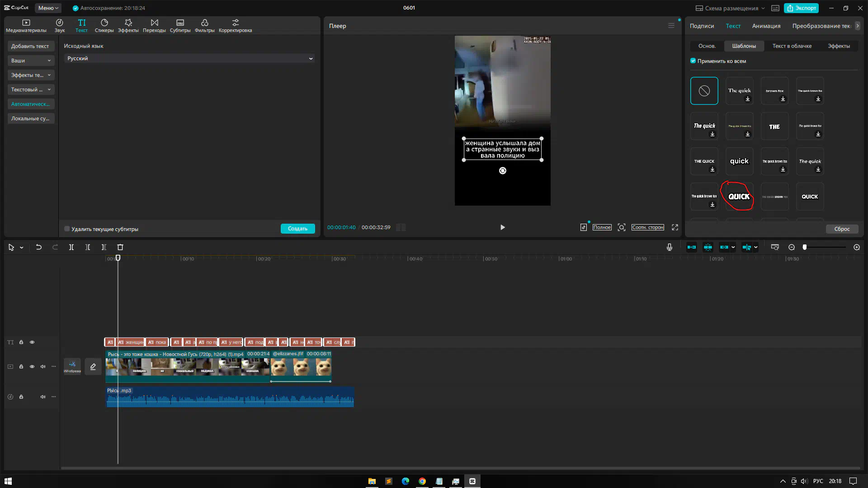This screenshot has height=488, width=868.
Task: Switch to the Анимация tab
Action: click(766, 26)
